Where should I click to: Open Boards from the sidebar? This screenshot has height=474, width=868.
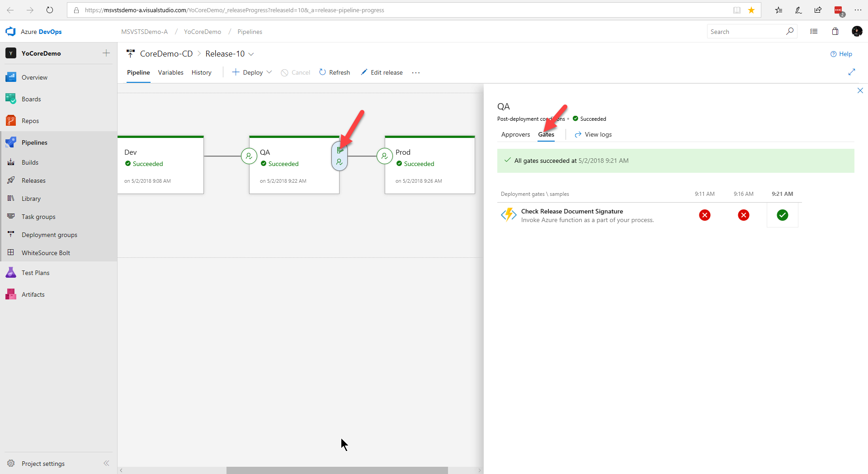31,99
